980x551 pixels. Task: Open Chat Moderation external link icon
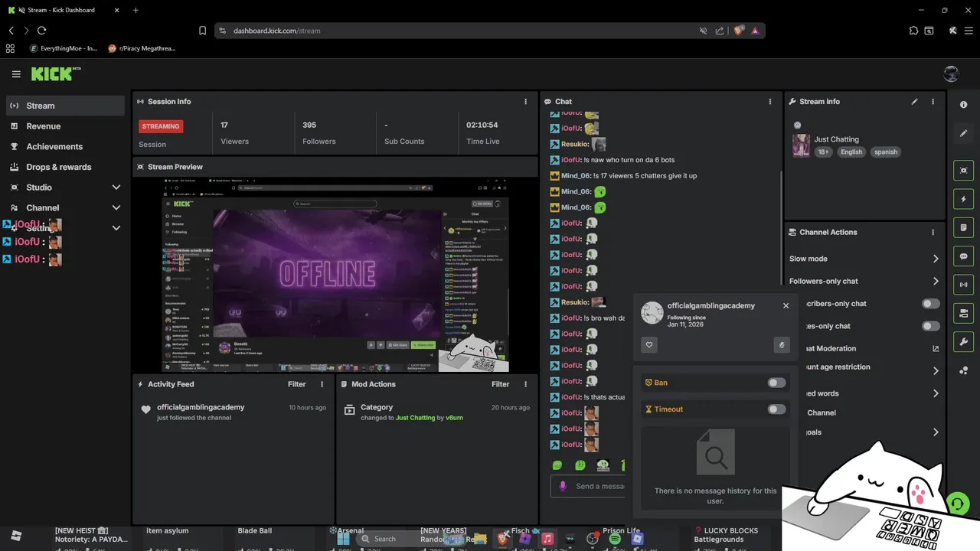coord(936,349)
